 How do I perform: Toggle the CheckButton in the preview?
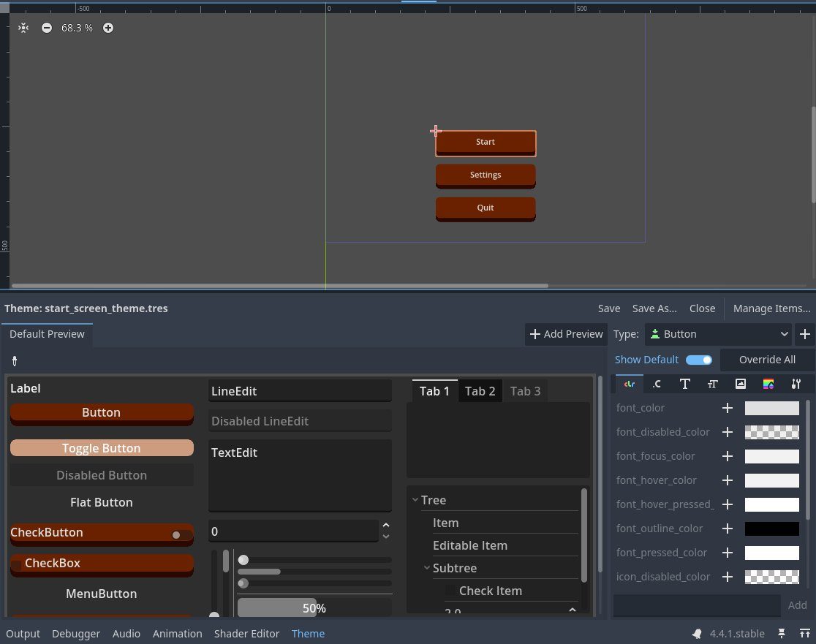(x=102, y=532)
